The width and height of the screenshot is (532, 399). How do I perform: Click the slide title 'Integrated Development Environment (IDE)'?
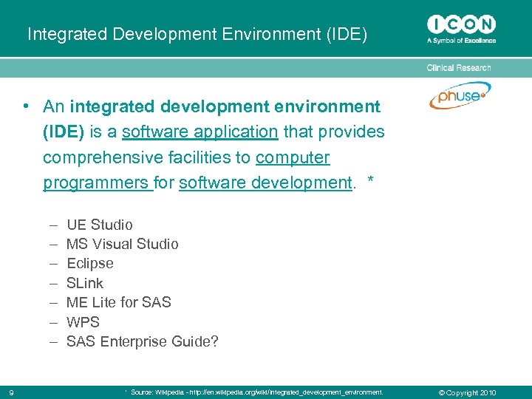point(197,34)
